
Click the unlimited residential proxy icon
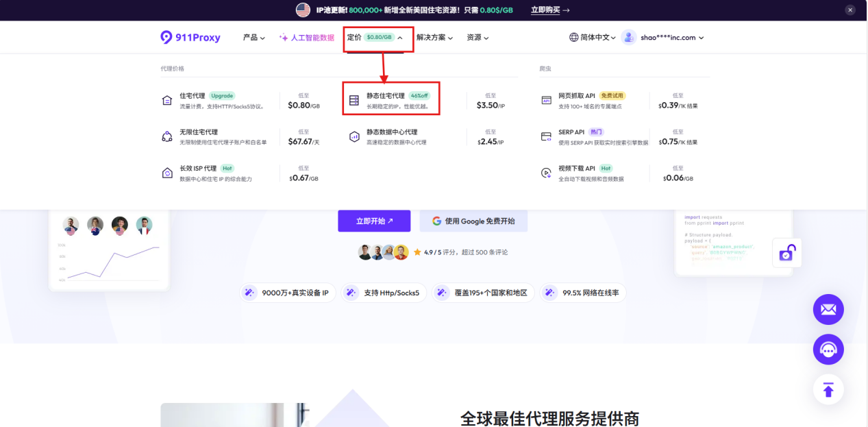click(x=167, y=137)
